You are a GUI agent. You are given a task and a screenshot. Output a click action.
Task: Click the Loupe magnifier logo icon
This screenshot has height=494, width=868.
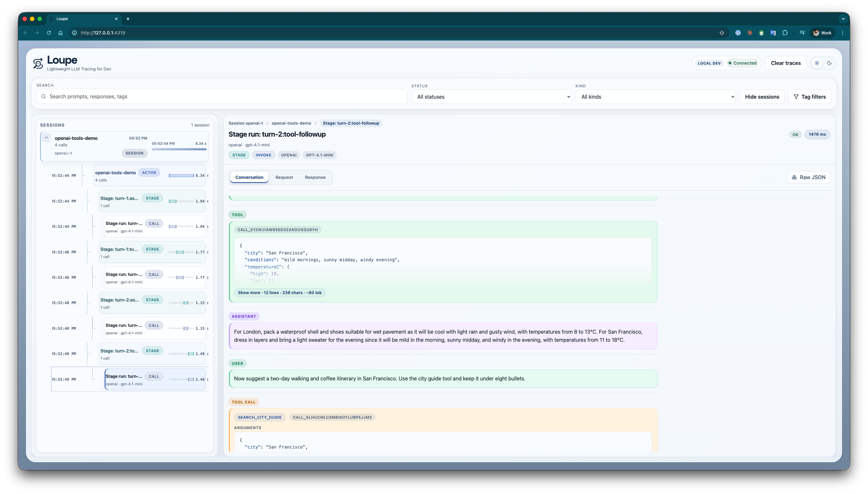click(x=38, y=63)
